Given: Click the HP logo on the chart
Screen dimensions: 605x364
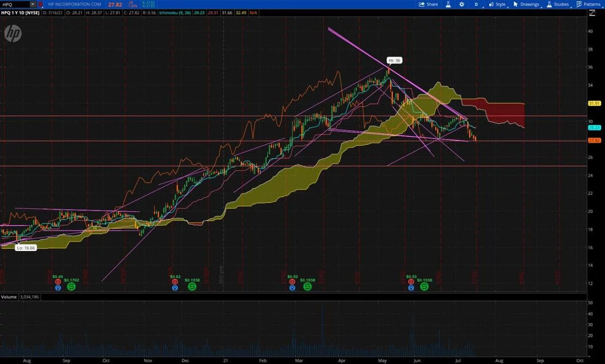Looking at the screenshot, I should tap(13, 34).
